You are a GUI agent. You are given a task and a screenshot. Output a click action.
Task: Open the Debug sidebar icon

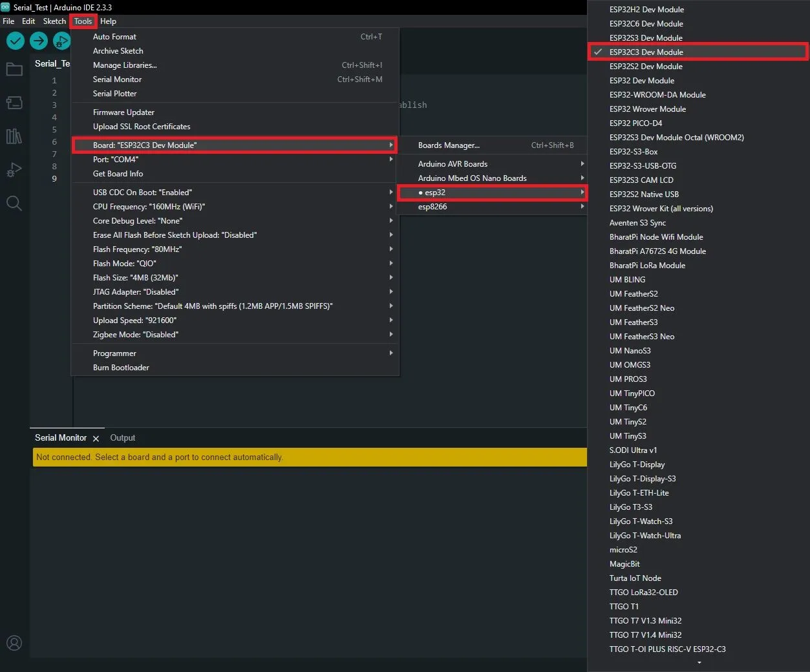point(14,170)
